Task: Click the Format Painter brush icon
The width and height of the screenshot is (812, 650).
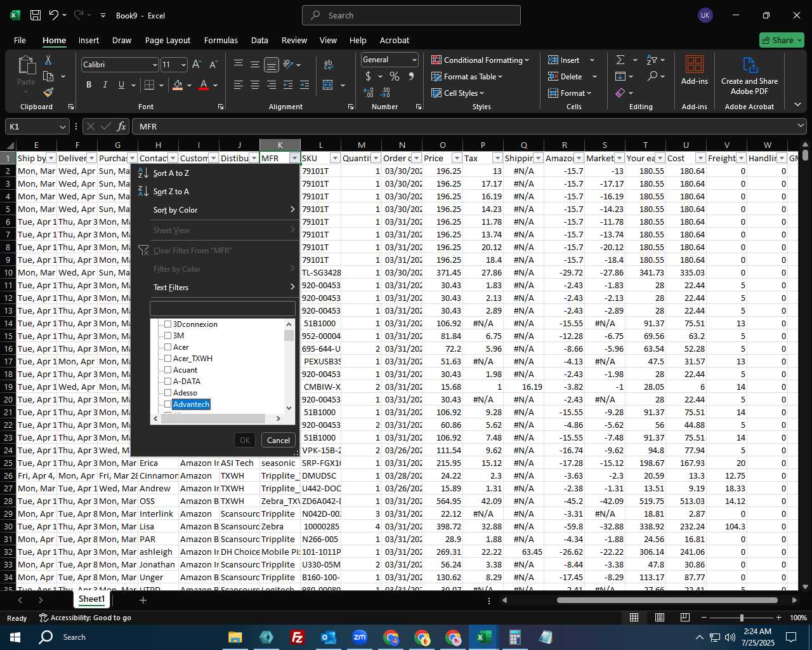Action: (48, 93)
